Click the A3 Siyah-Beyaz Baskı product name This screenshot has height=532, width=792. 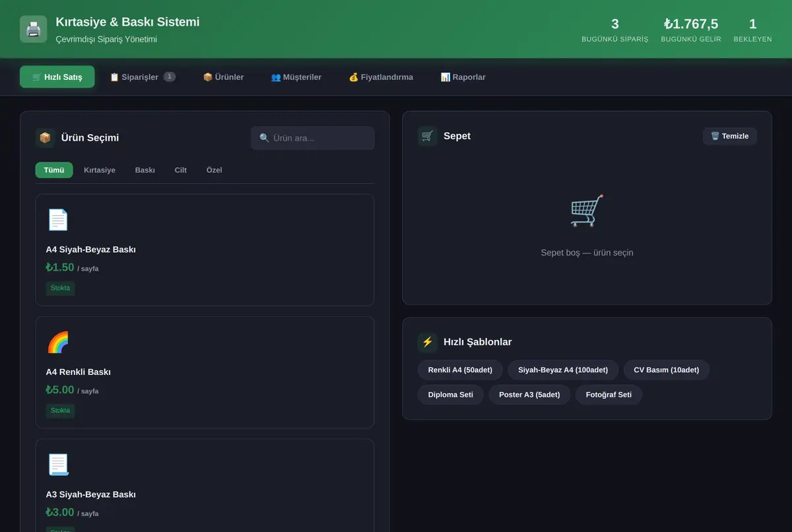(91, 494)
